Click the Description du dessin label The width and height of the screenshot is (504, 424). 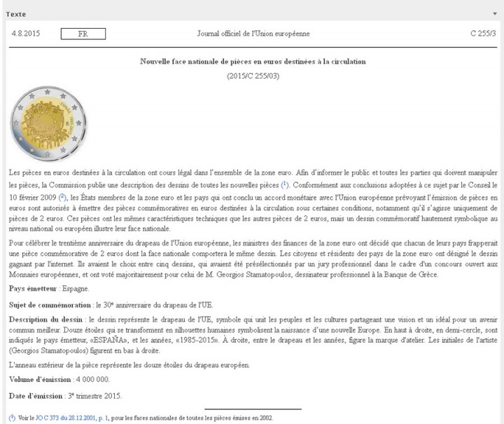pos(45,320)
